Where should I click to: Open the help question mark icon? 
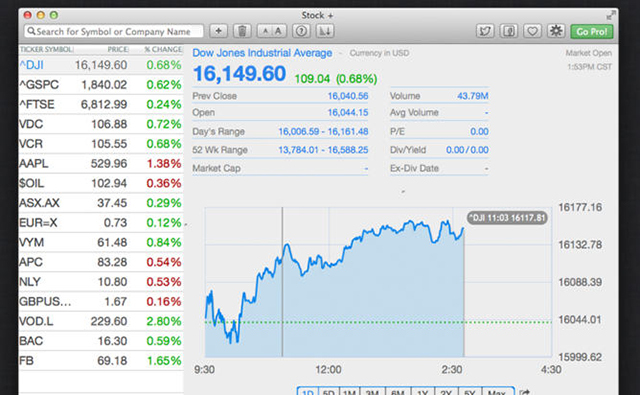pos(301,31)
